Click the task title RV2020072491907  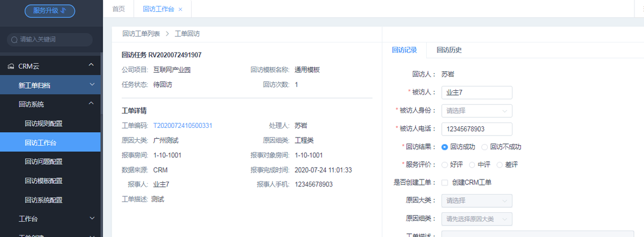[175, 55]
